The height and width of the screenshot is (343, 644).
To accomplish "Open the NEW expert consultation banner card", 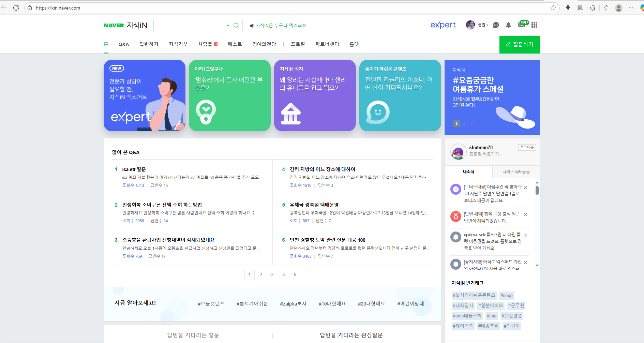I will 145,95.
